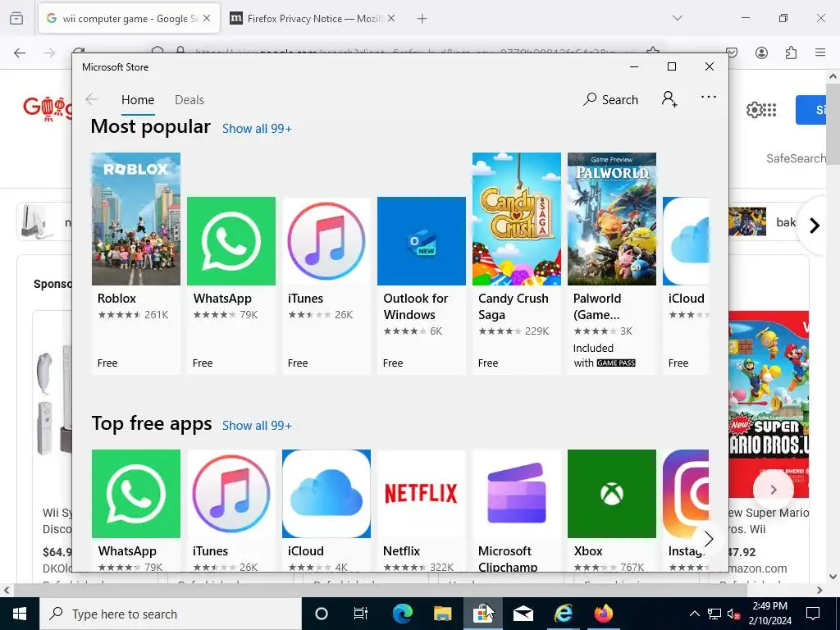Open the taskbar clock and date
This screenshot has height=630, width=840.
[x=769, y=614]
